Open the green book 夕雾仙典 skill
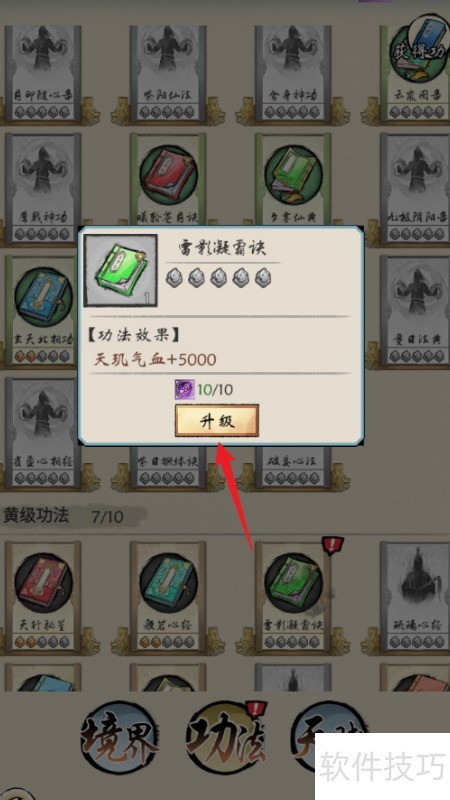Viewport: 450px width, 800px height. click(x=293, y=184)
